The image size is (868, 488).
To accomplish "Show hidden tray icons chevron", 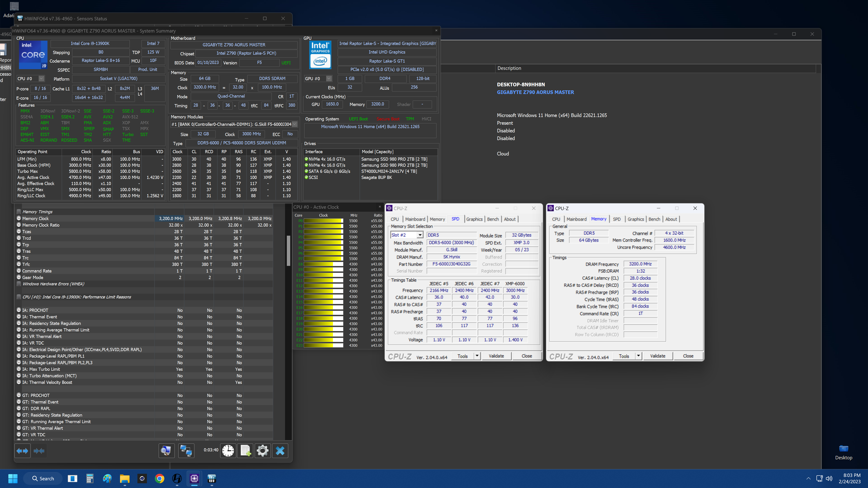I will 808,479.
